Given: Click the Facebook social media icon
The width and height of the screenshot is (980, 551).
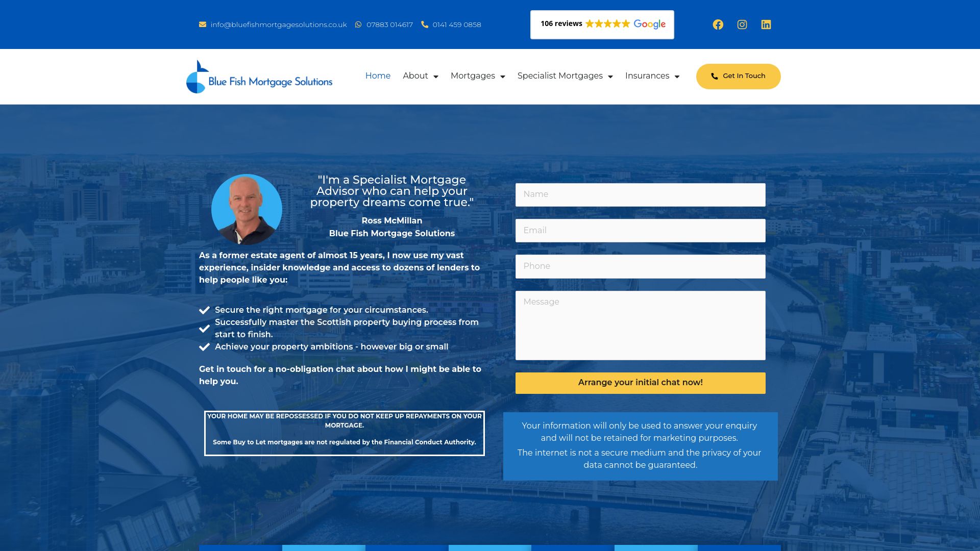Looking at the screenshot, I should coord(718,24).
